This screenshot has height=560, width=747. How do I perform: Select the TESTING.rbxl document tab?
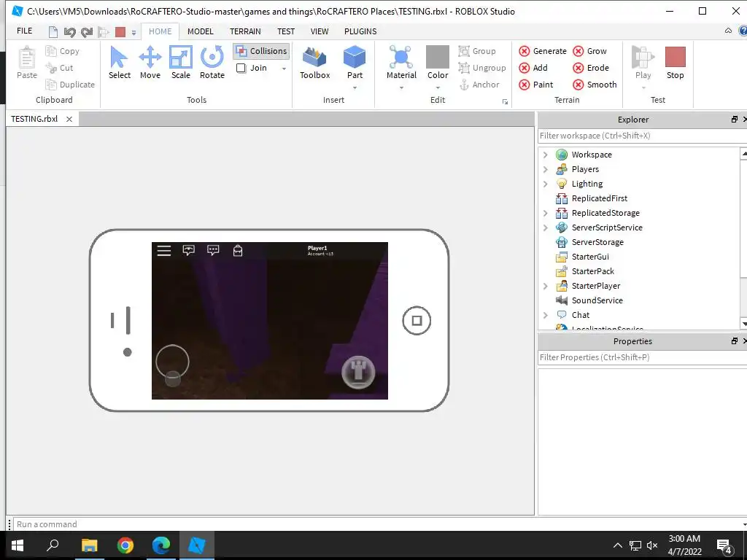[x=34, y=119]
